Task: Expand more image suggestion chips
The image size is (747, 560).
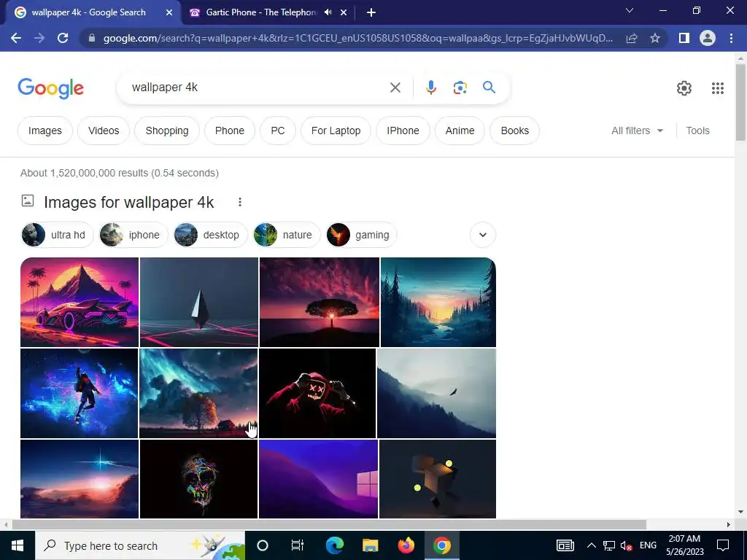Action: point(483,235)
